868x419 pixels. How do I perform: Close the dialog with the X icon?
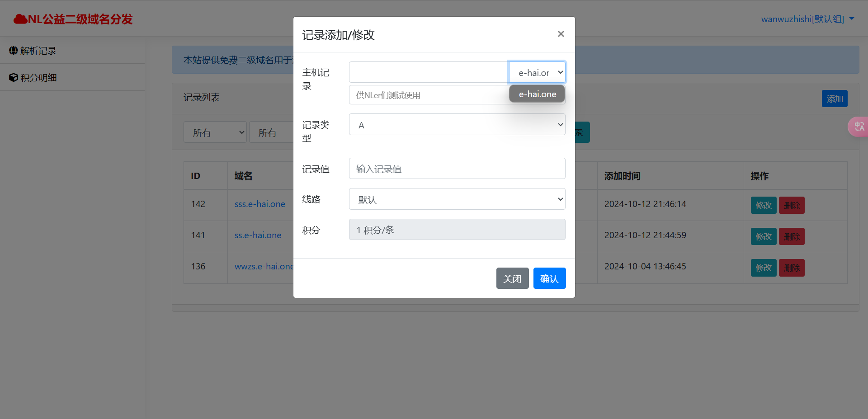point(561,34)
